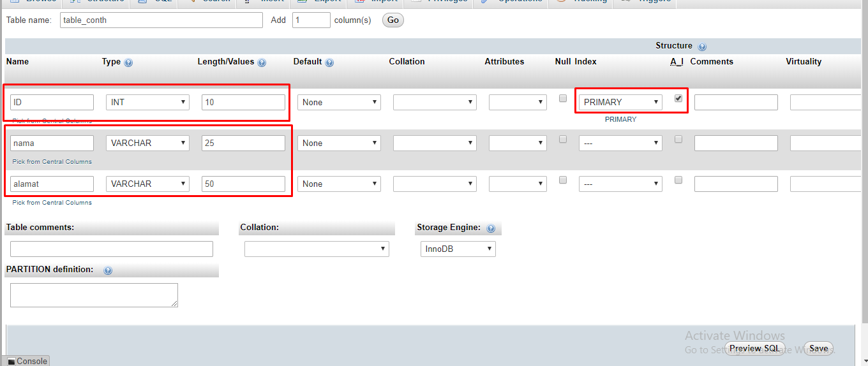Click the length field showing 50

(243, 184)
